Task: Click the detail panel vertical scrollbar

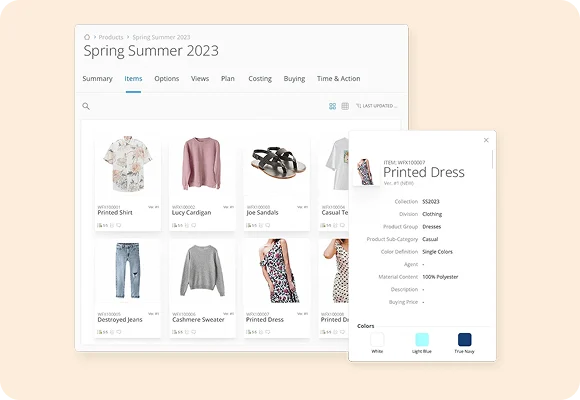Action: coord(492,159)
